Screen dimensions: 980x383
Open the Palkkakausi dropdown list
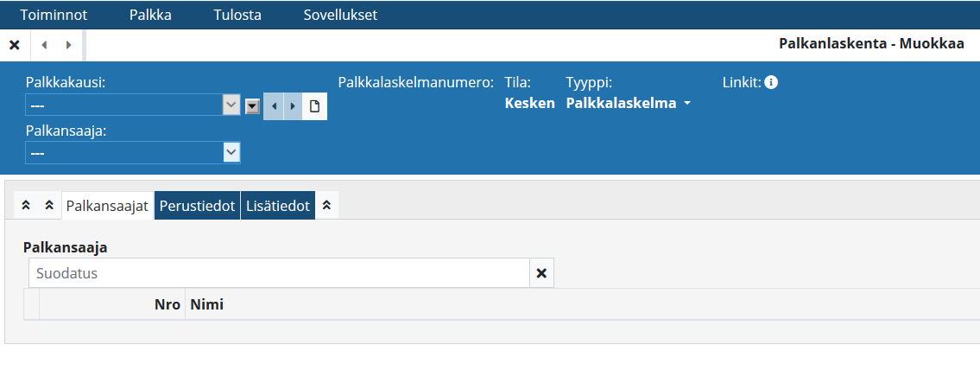[231, 105]
